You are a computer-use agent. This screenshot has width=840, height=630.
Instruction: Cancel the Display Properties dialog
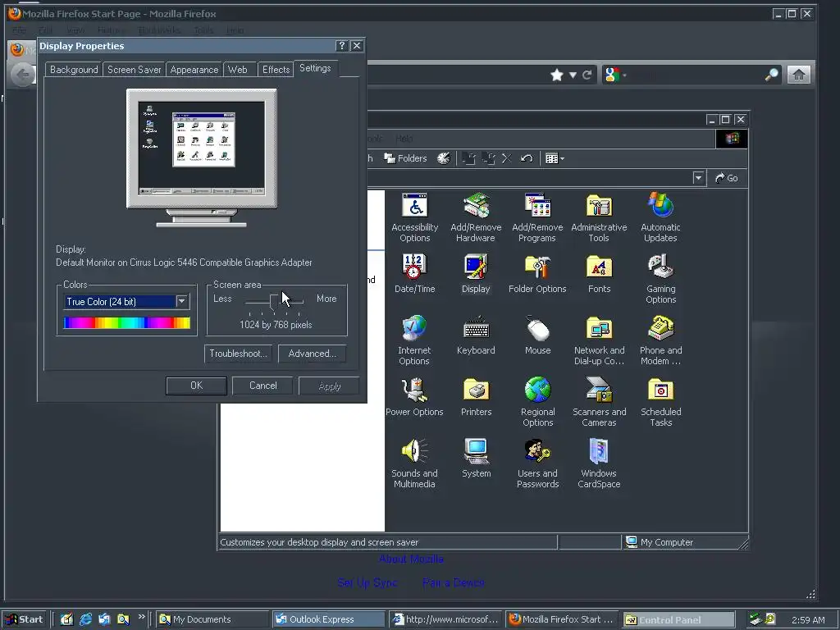263,386
